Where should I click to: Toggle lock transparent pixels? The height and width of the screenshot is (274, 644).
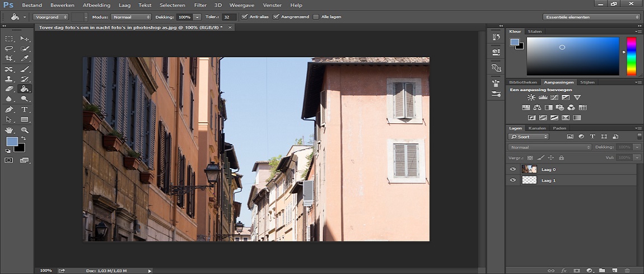(x=530, y=157)
